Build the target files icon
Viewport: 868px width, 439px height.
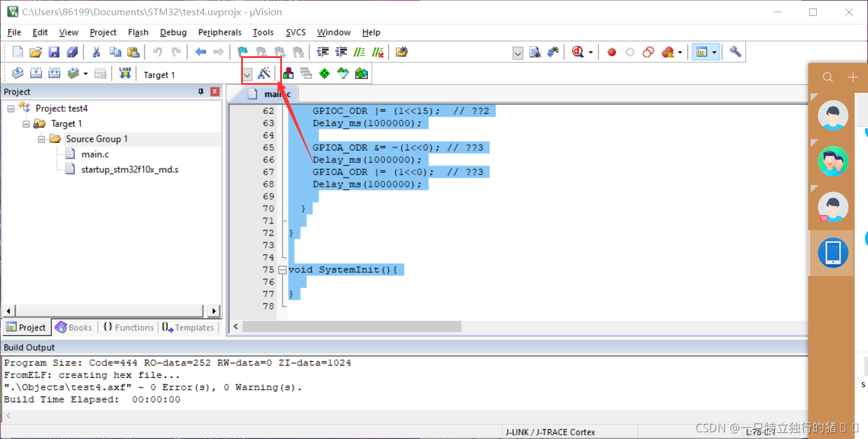coord(36,74)
